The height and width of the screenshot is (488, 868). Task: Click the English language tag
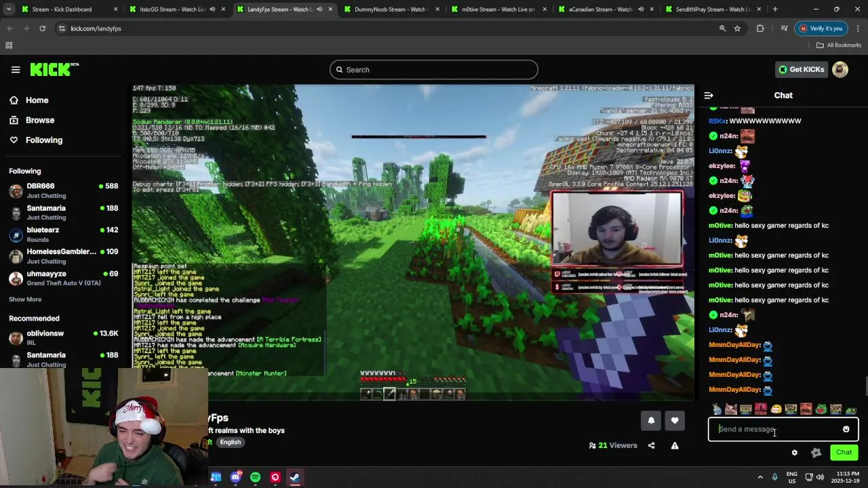point(231,442)
